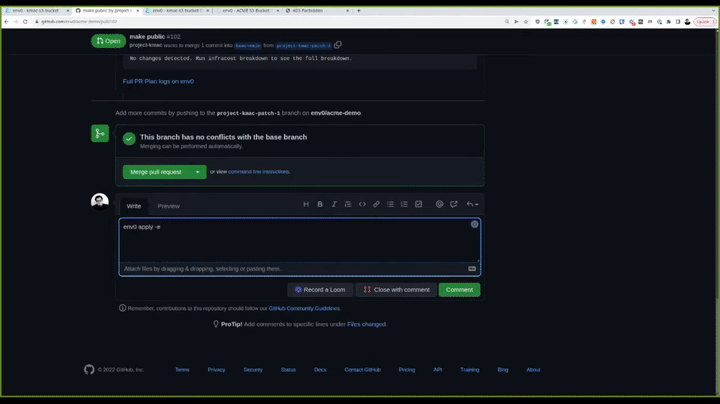Add a task list checkbox item
The width and height of the screenshot is (720, 404).
[418, 204]
